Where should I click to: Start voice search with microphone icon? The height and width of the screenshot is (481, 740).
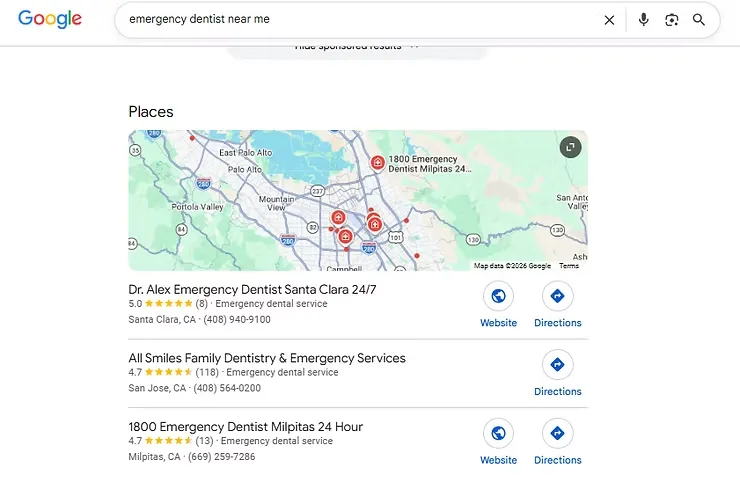[643, 19]
